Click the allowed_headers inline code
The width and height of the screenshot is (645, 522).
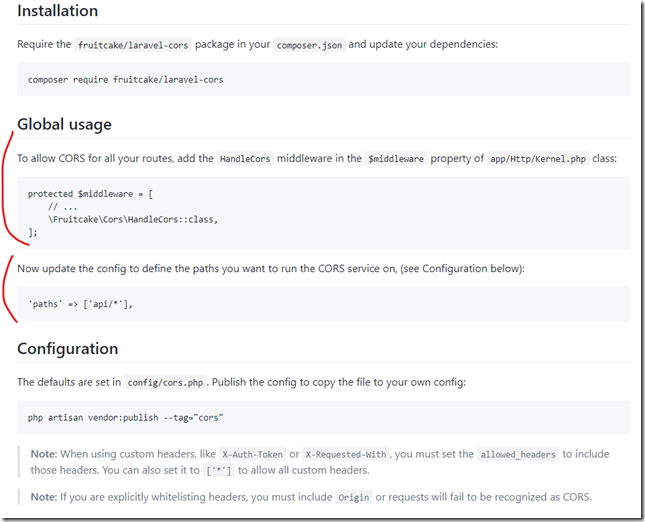(x=516, y=454)
